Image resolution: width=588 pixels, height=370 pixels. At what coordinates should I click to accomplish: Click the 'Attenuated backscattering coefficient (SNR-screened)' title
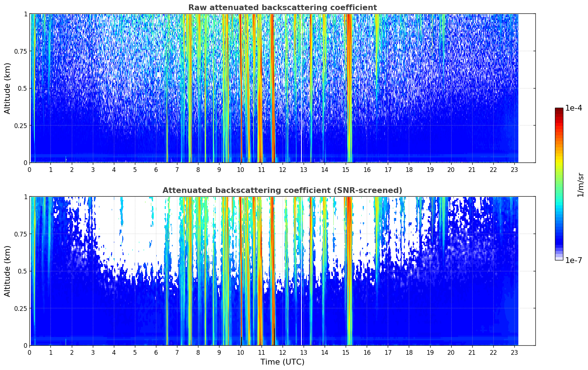click(x=282, y=190)
